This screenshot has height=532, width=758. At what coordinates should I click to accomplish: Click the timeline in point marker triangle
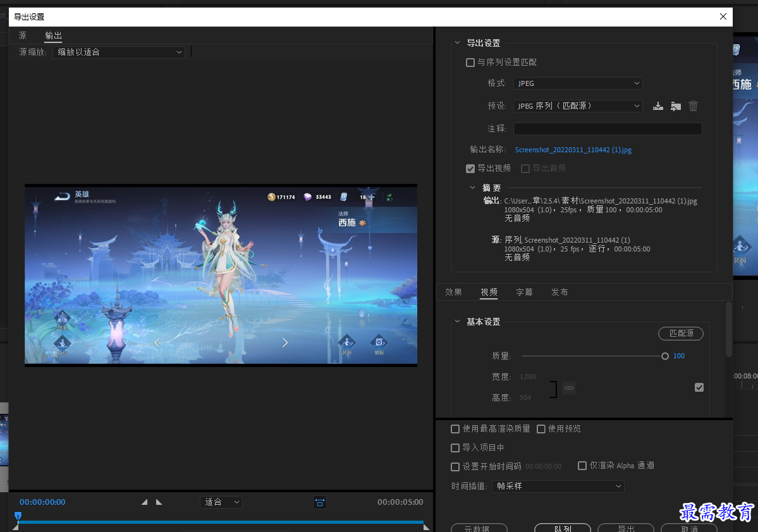[x=15, y=528]
